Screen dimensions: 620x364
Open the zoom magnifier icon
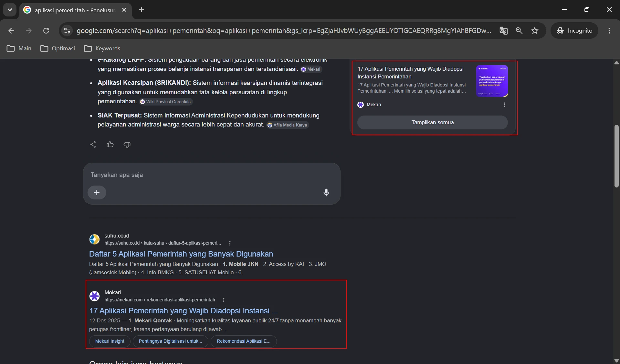pyautogui.click(x=519, y=31)
